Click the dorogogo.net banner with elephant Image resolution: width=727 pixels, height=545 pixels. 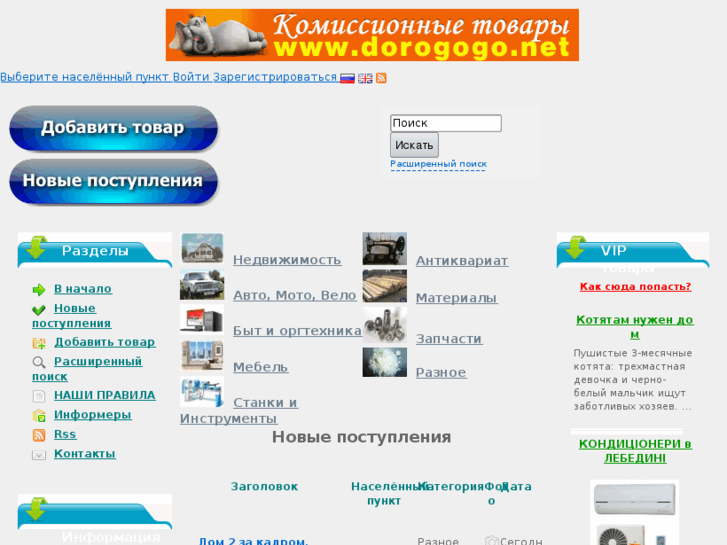pyautogui.click(x=372, y=35)
